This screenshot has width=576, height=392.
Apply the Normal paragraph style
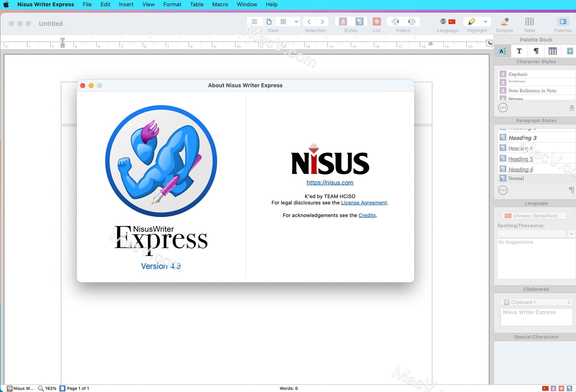(536, 178)
